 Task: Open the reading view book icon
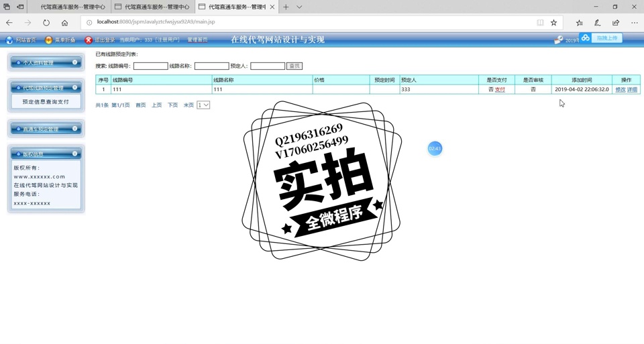coord(540,23)
